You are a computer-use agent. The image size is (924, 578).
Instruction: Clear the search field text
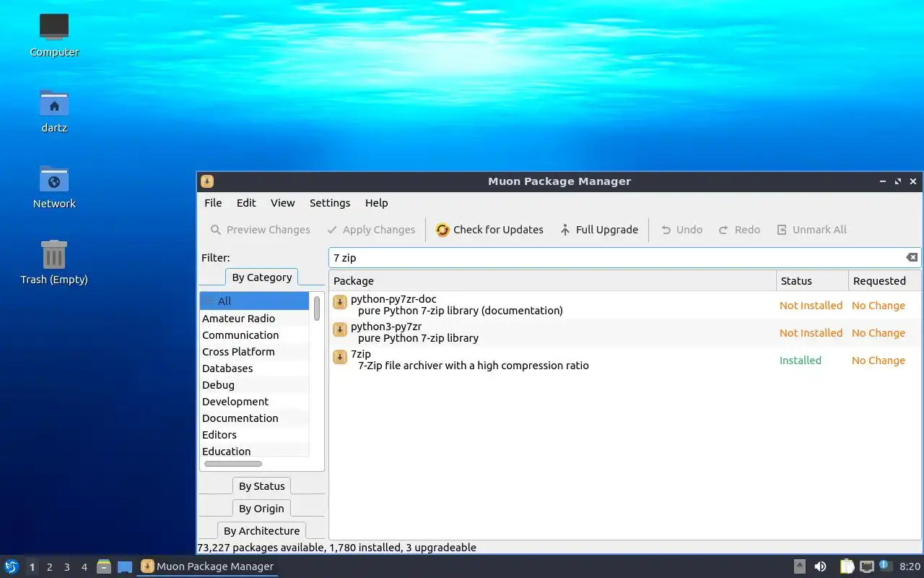[912, 257]
